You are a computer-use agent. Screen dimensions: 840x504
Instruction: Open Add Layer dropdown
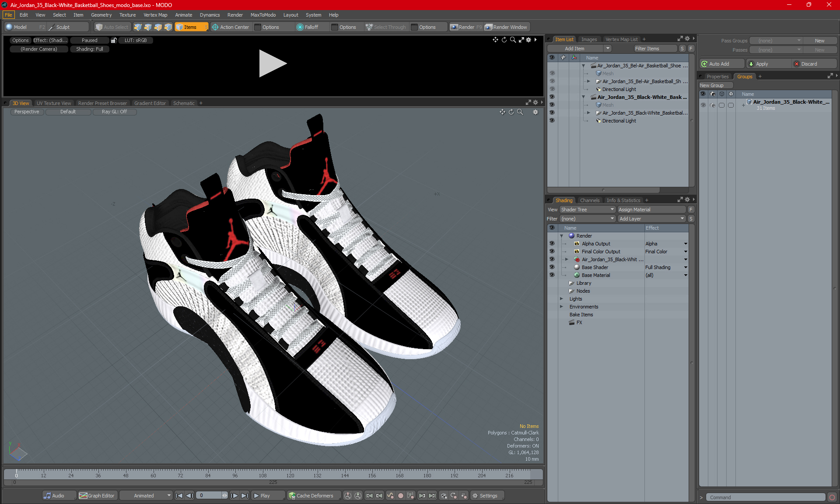coord(651,219)
